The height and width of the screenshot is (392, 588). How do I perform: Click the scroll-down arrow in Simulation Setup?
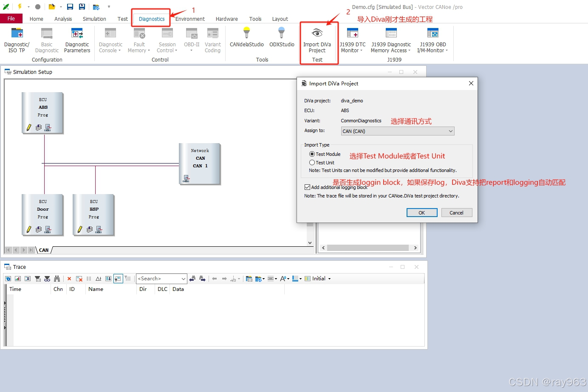(x=310, y=243)
